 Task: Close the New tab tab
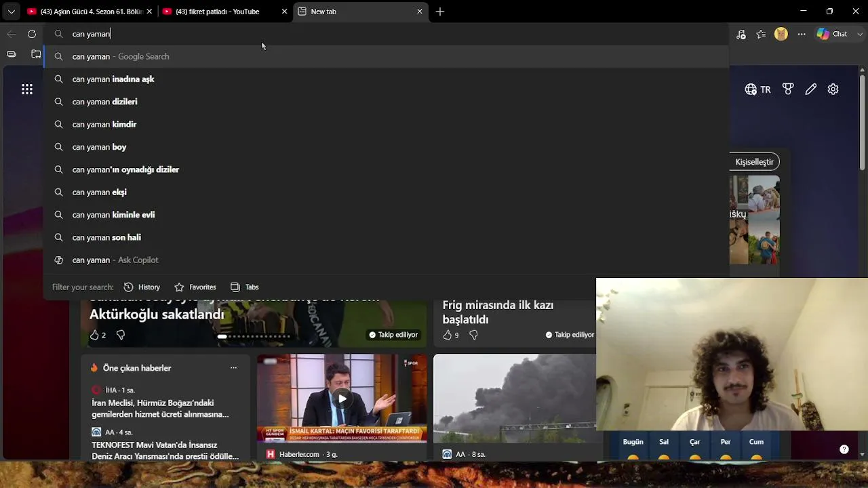pyautogui.click(x=420, y=12)
